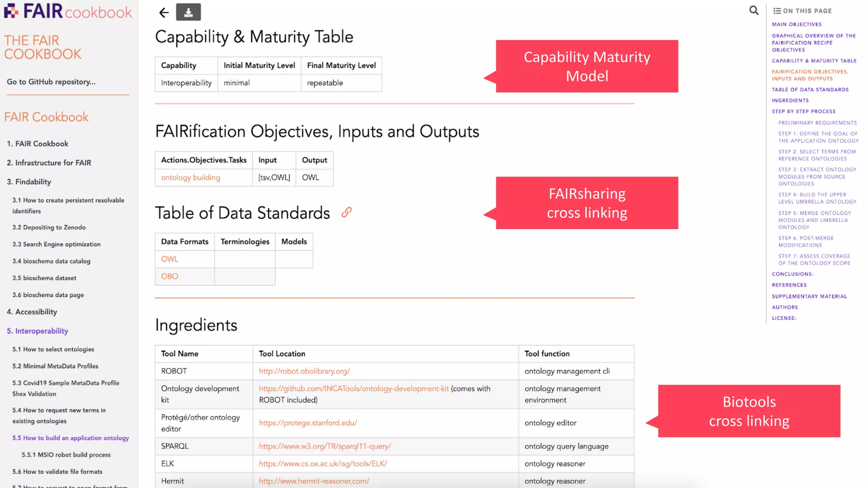Jump to References section
Screen dimensions: 868x488
pyautogui.click(x=789, y=285)
